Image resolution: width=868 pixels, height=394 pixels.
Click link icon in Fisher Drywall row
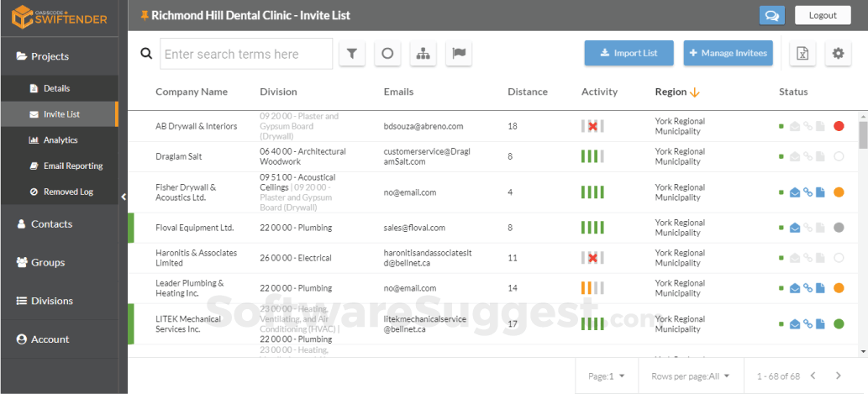tap(808, 192)
